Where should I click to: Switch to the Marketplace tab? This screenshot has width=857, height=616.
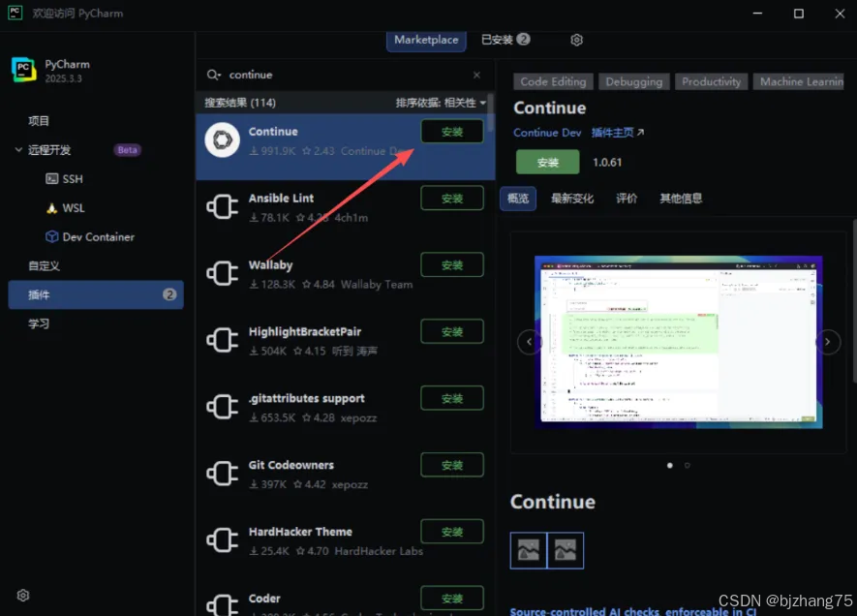(426, 41)
